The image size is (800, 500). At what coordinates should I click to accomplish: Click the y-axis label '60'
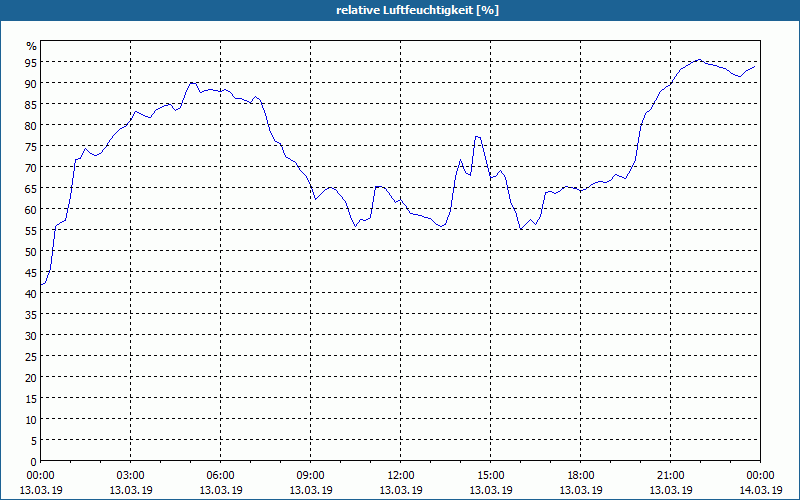31,209
